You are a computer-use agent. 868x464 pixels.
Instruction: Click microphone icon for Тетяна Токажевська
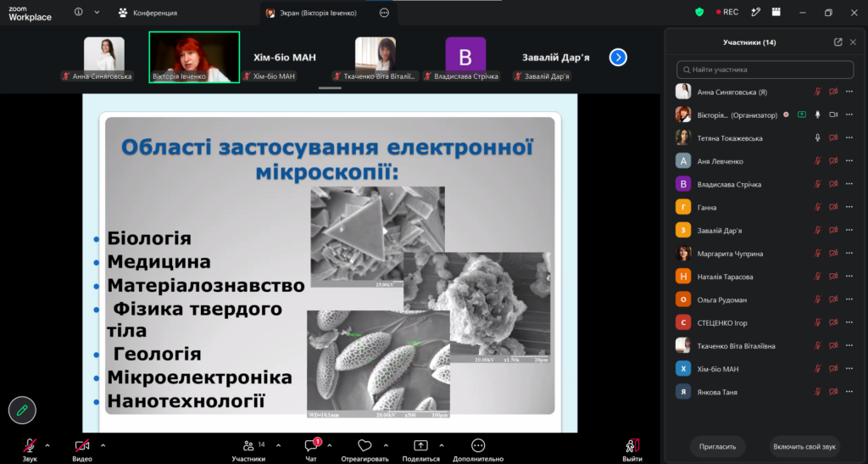(818, 138)
